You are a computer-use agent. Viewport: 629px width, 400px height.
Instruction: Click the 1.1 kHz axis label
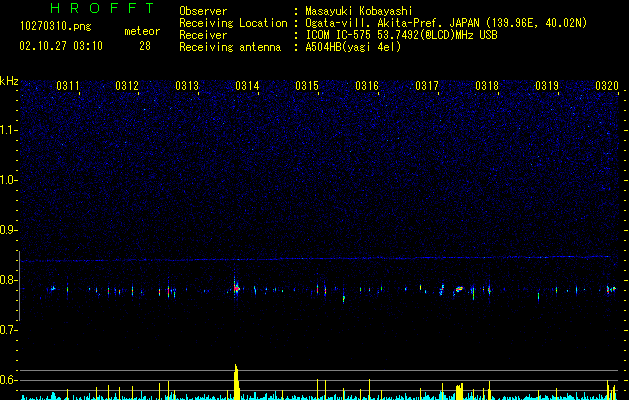8,130
